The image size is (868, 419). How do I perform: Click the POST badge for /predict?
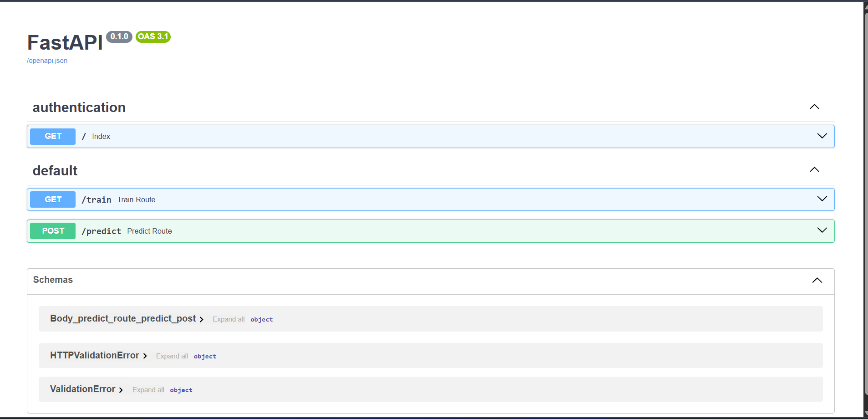click(53, 231)
